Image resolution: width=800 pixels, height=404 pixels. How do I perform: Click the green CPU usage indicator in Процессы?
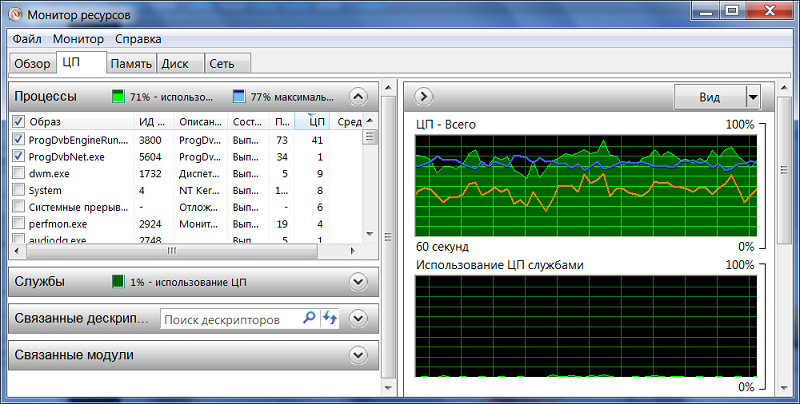118,97
